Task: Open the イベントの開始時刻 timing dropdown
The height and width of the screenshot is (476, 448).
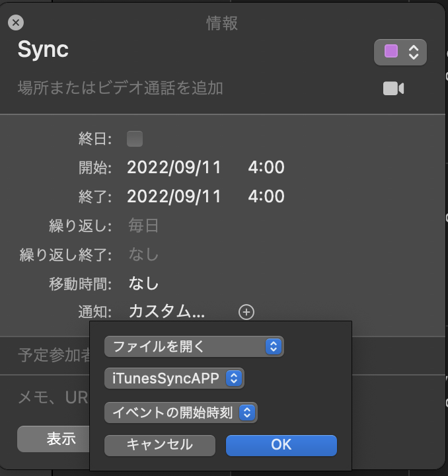Action: pos(181,413)
